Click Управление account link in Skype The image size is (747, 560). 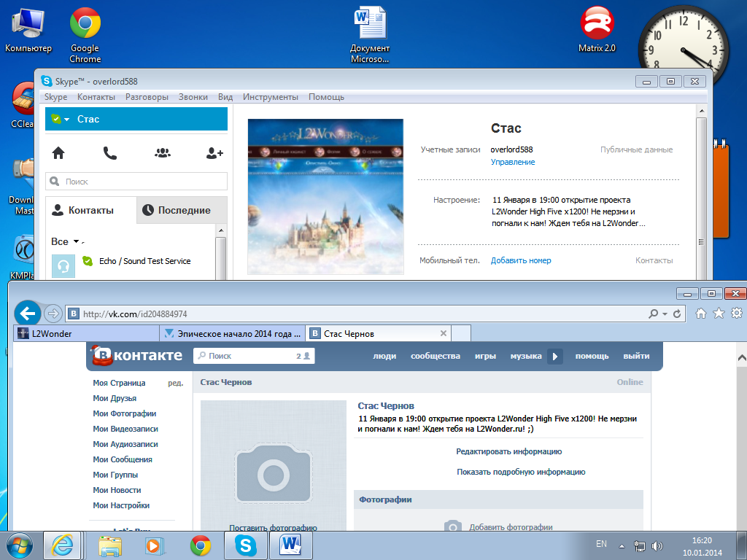coord(513,162)
